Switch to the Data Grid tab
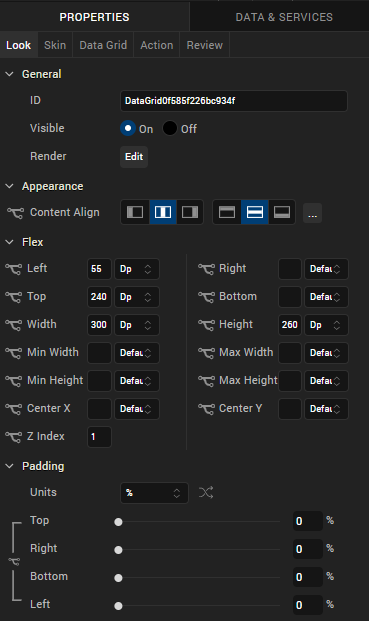369x621 pixels. coord(103,45)
